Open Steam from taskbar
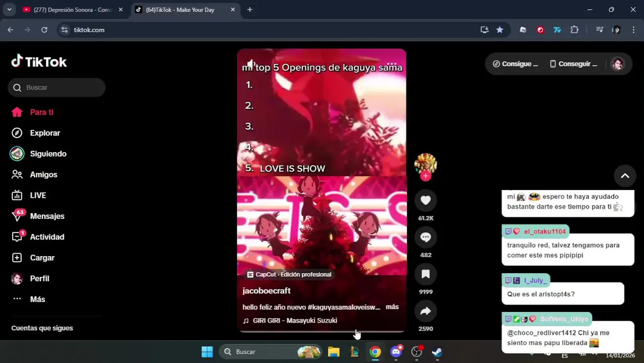 point(437,352)
